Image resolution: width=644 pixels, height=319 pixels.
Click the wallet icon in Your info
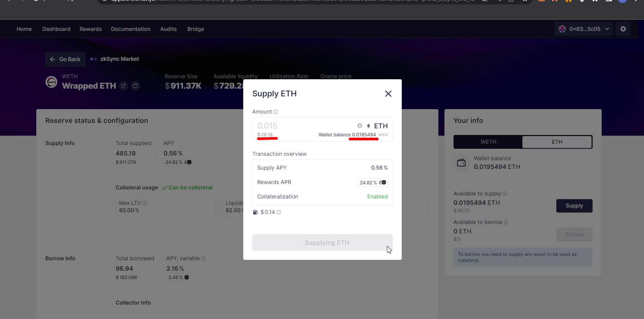coord(461,163)
